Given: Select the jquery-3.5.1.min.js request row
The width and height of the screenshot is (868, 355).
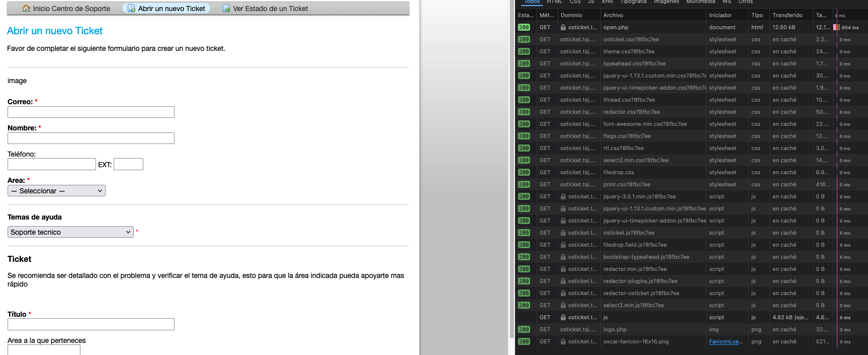Looking at the screenshot, I should (639, 197).
